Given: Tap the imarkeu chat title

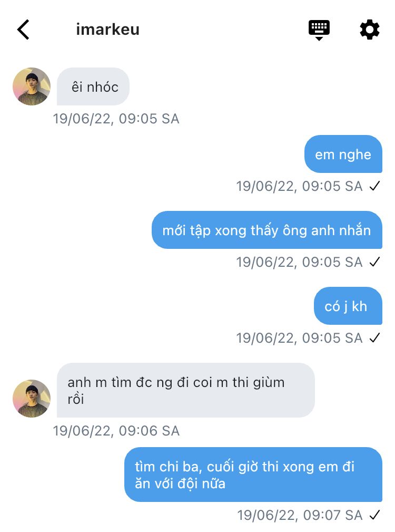Looking at the screenshot, I should point(107,30).
